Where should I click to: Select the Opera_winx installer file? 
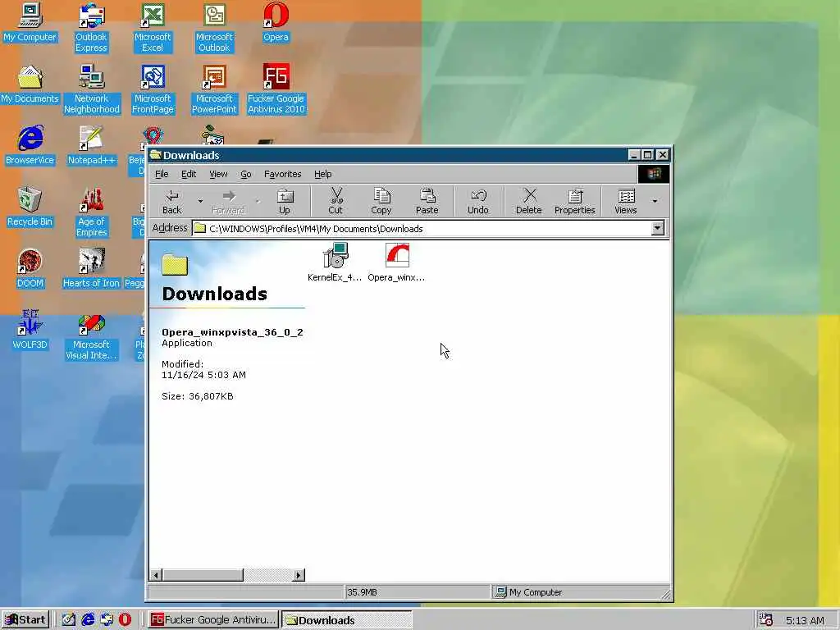[x=396, y=262]
